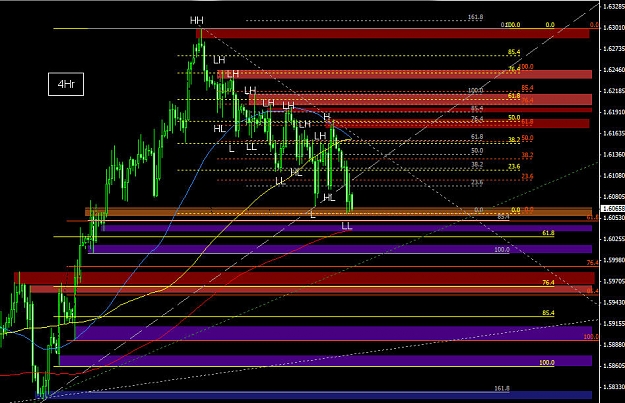Click the gray 38.2 Fibonacci label
This screenshot has width=625, height=403.
pyautogui.click(x=477, y=164)
